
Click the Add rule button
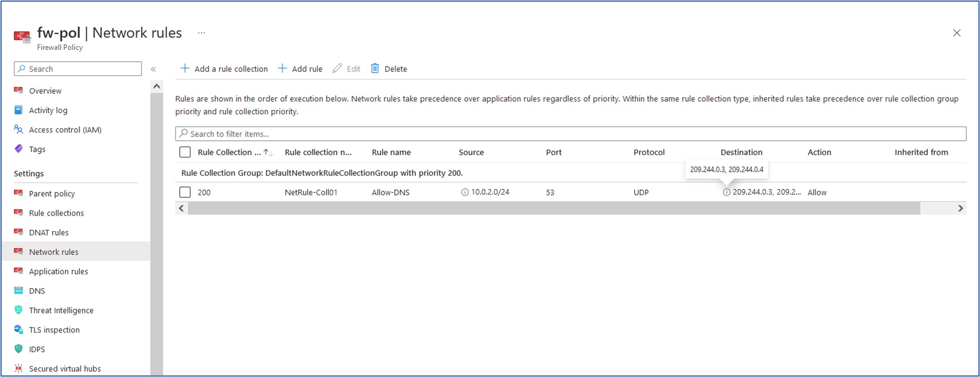tap(300, 69)
